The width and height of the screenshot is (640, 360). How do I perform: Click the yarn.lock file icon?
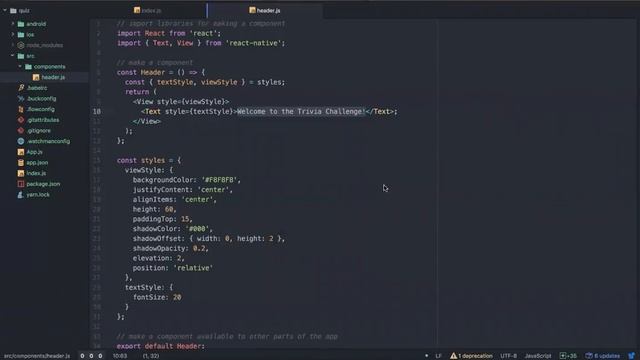21,195
